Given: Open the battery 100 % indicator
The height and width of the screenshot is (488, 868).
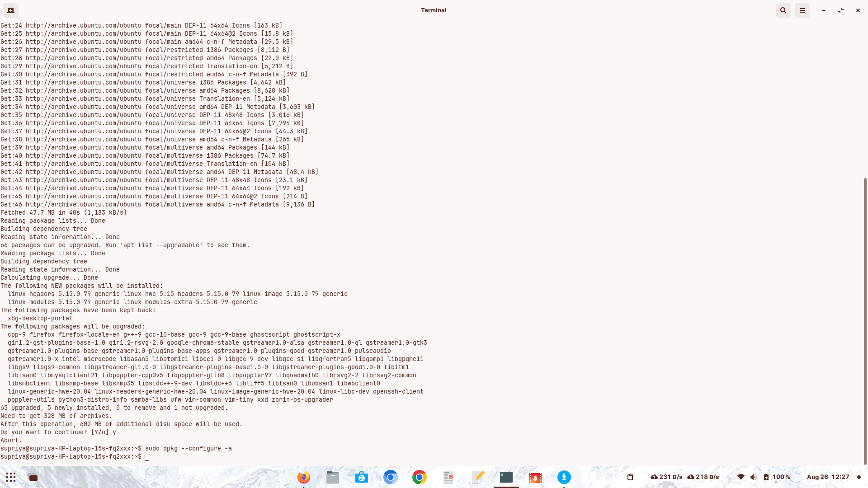Looking at the screenshot, I should click(x=777, y=477).
